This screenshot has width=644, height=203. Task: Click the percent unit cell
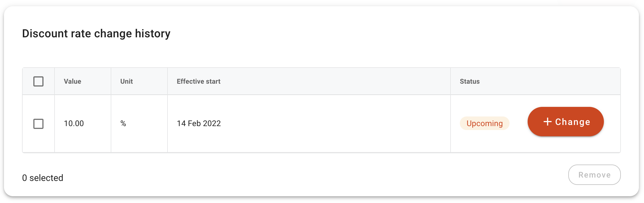click(x=123, y=124)
